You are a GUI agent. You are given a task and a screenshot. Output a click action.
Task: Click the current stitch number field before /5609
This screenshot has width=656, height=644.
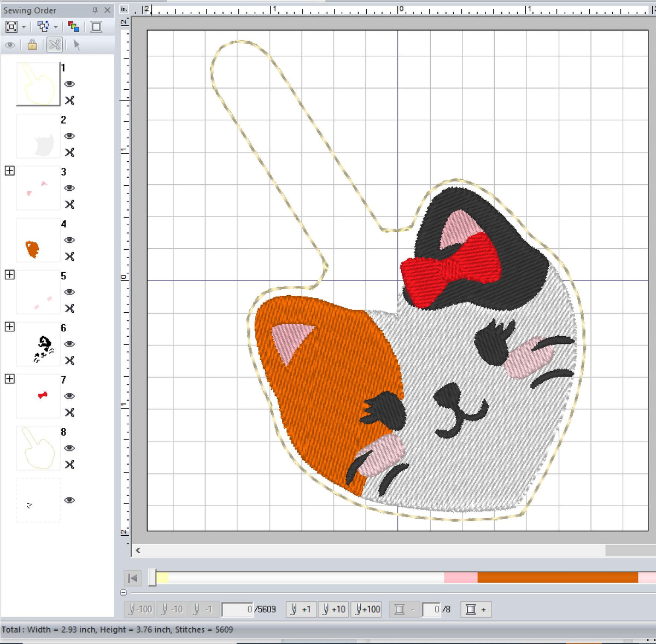[x=237, y=609]
